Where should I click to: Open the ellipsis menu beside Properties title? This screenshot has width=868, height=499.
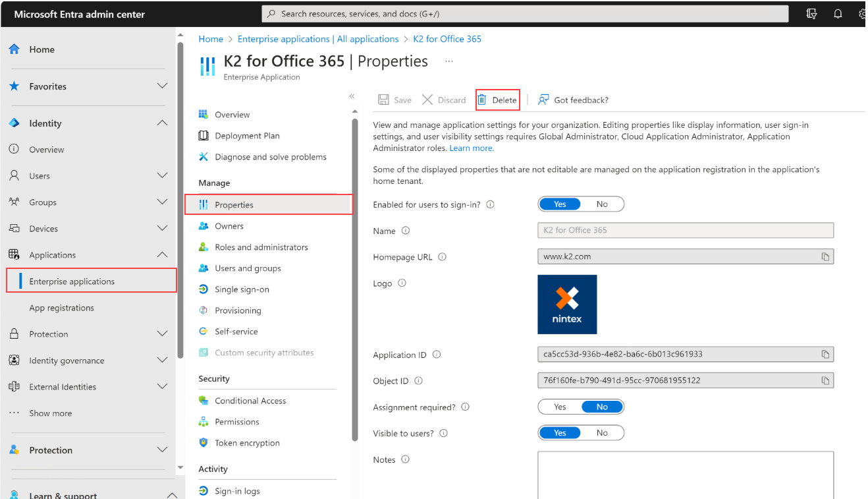click(x=449, y=61)
